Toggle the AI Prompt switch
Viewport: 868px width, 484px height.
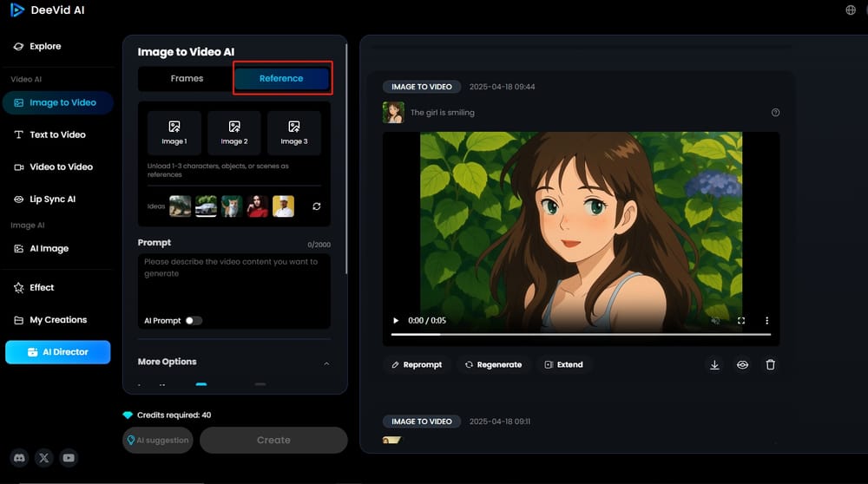pyautogui.click(x=194, y=321)
